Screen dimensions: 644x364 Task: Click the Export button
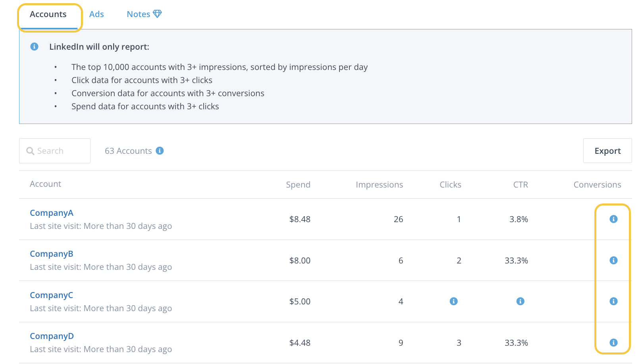[607, 151]
